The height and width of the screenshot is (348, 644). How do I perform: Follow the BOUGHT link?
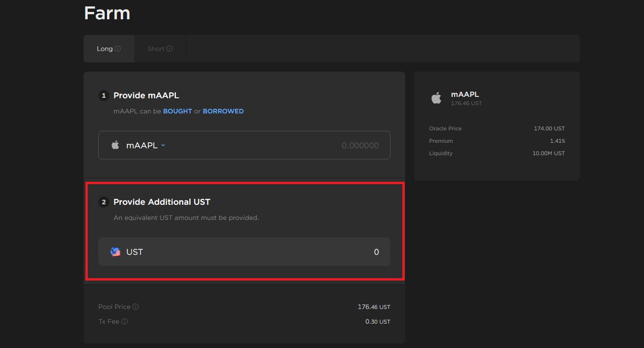177,111
